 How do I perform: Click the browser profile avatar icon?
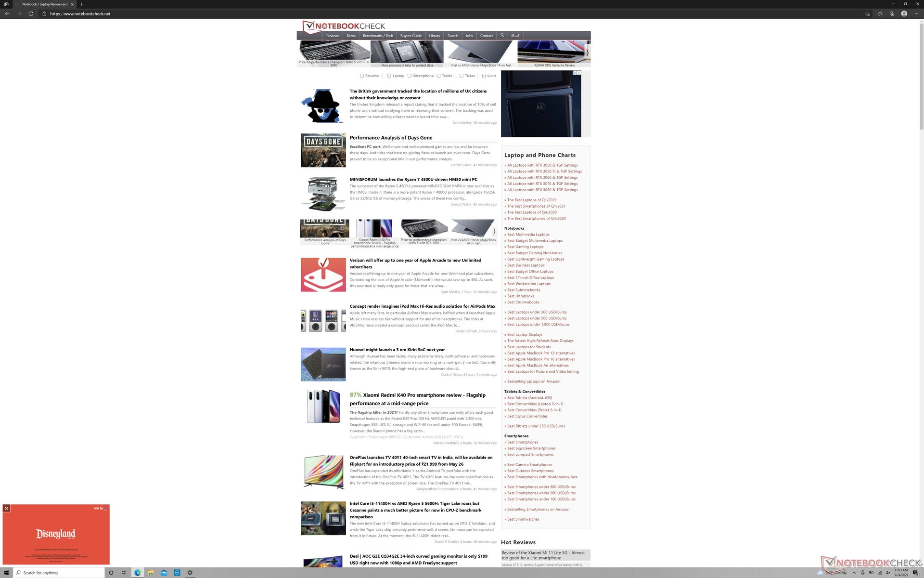point(904,13)
